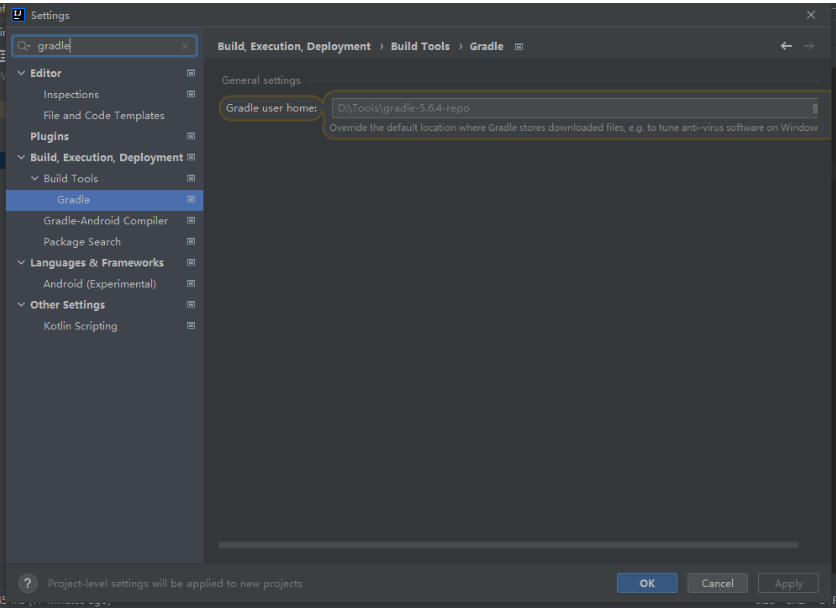The width and height of the screenshot is (836, 608).
Task: Click the Gradle user home path field
Action: click(575, 108)
